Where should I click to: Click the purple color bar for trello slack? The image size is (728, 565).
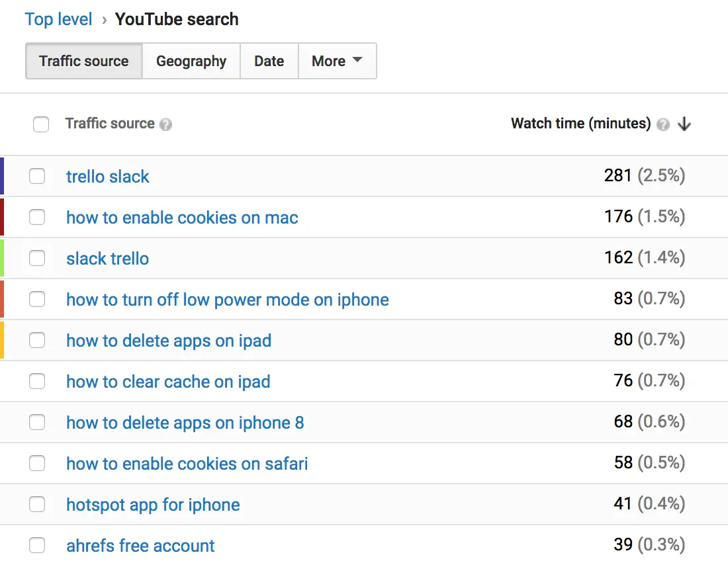[2, 176]
